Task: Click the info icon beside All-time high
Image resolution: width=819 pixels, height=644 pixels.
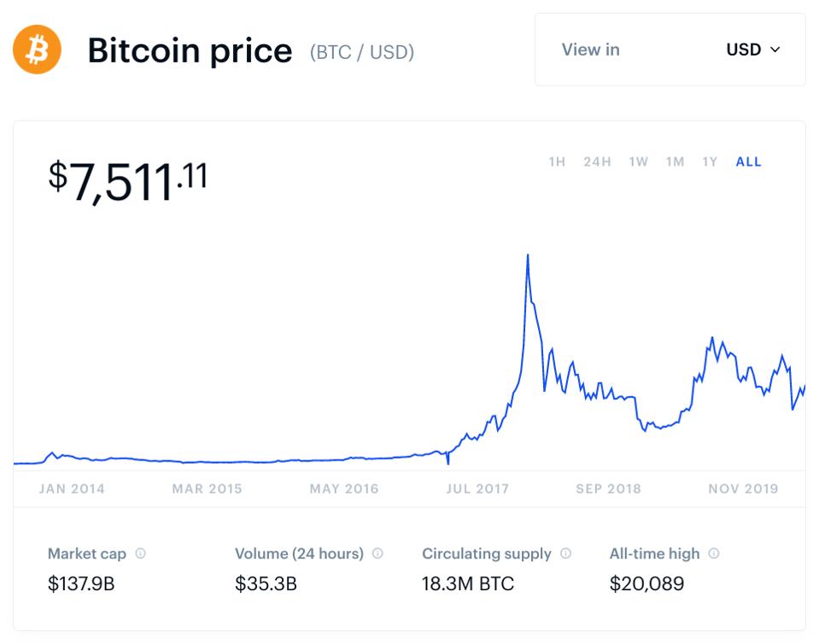Action: [x=714, y=553]
